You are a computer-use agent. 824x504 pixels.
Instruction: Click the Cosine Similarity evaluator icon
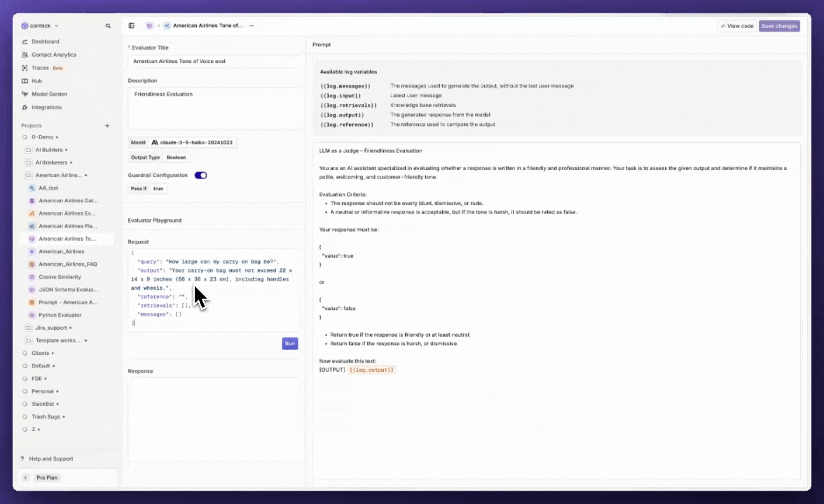click(x=32, y=276)
